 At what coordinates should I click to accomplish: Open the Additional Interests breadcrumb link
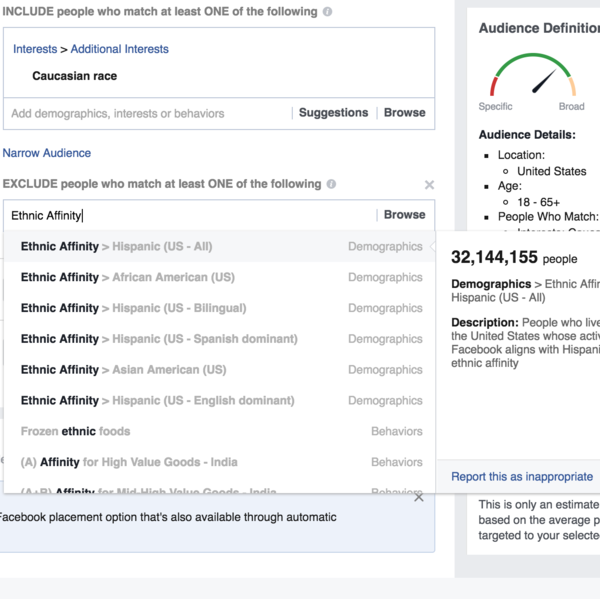tap(119, 49)
